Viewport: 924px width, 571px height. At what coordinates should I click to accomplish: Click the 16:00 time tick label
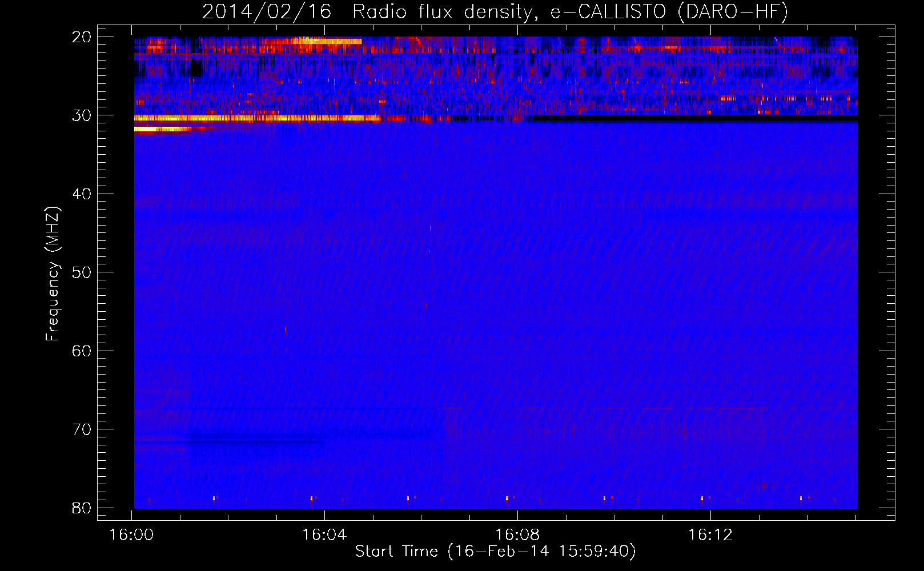click(132, 535)
